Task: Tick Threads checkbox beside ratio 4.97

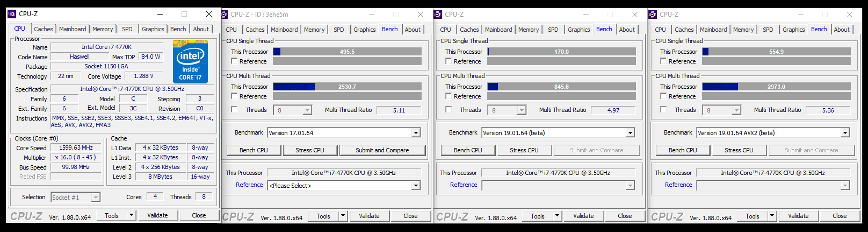Action: pos(449,110)
